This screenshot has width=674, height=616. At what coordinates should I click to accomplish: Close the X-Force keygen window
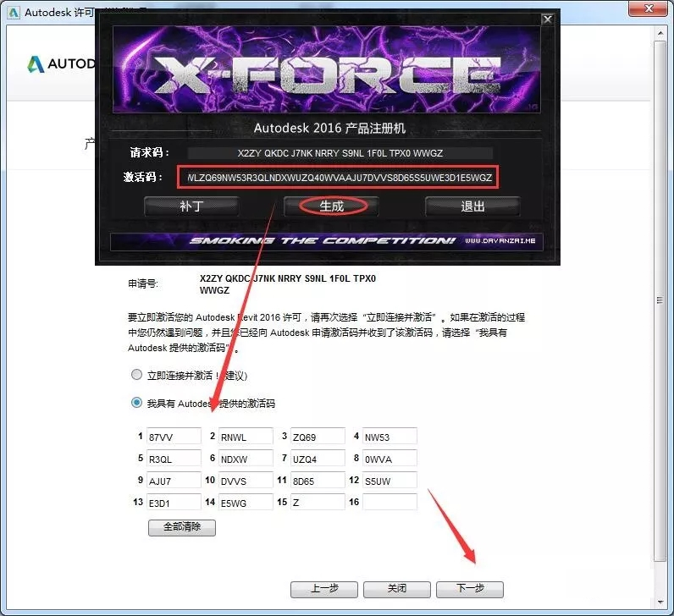coord(547,19)
